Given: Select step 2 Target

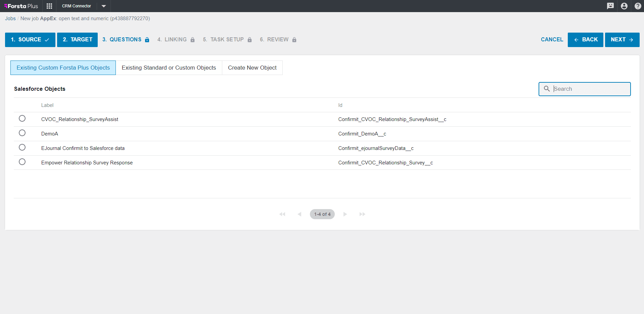Looking at the screenshot, I should [77, 40].
